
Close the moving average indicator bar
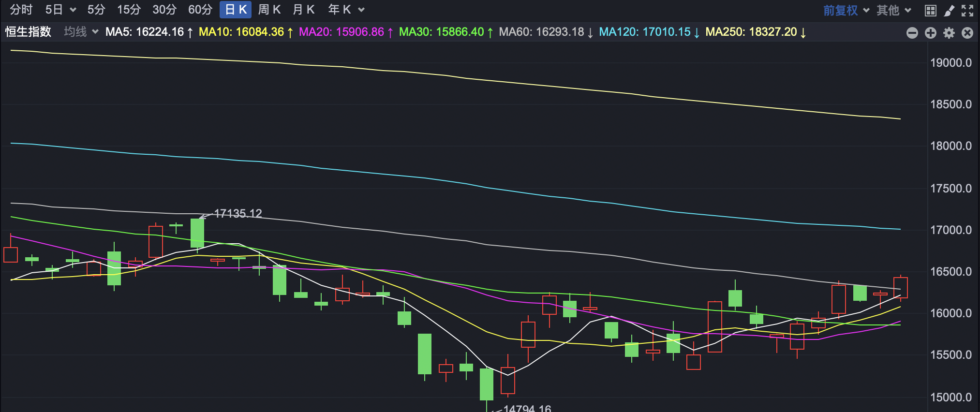pos(967,33)
